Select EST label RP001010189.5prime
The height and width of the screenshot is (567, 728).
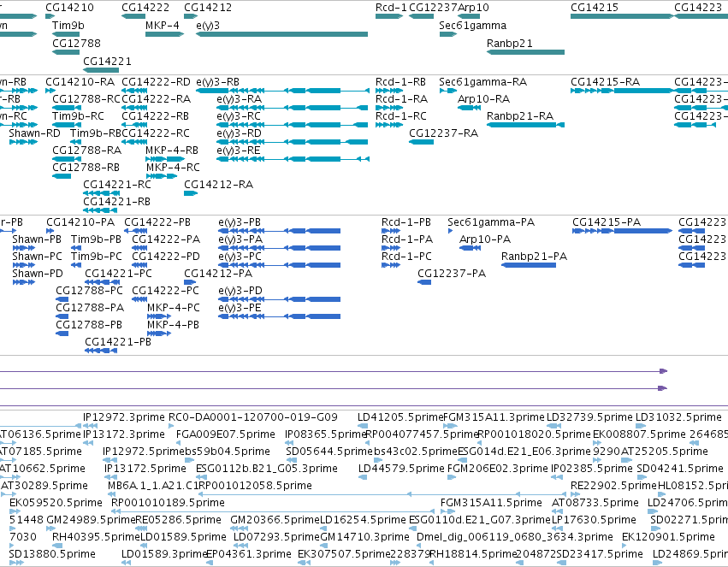168,503
